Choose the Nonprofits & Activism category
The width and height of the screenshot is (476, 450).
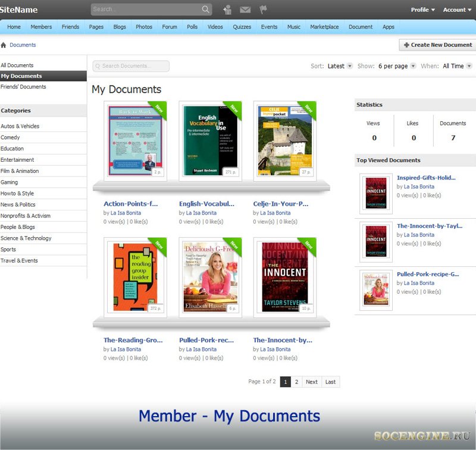click(26, 216)
